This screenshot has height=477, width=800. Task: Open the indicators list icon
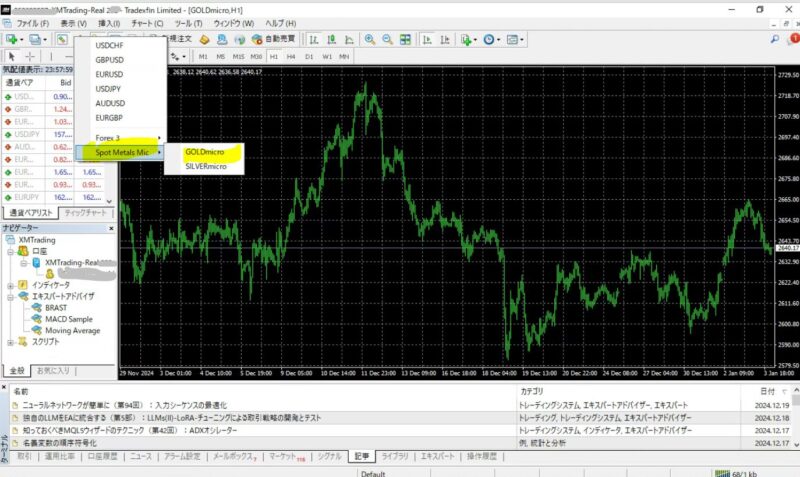[465, 39]
